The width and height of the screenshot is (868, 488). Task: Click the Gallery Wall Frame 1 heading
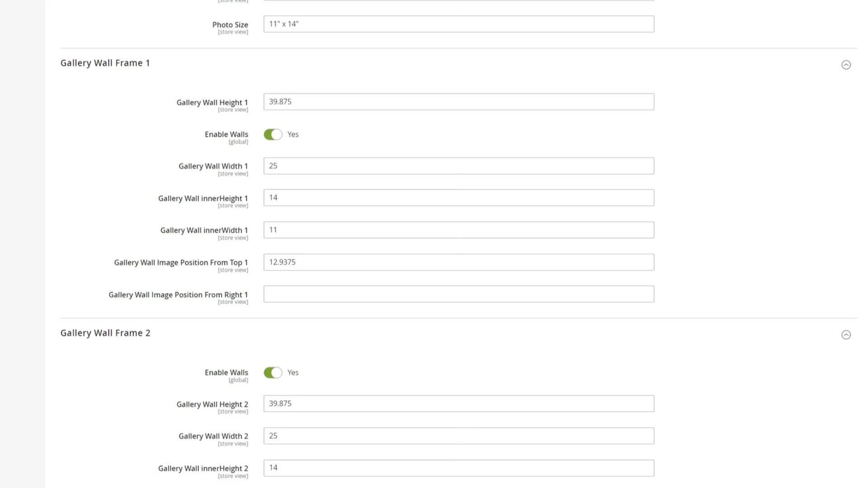pos(105,63)
